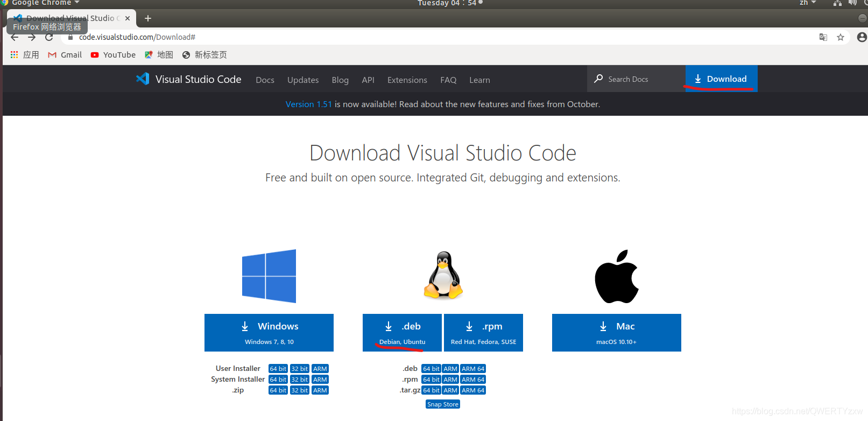Close the Download Visual Studio Code tab
The height and width of the screenshot is (421, 868).
pos(128,18)
